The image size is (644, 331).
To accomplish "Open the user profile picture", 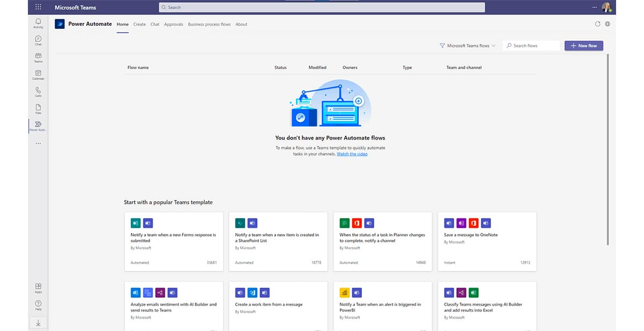I will click(606, 8).
